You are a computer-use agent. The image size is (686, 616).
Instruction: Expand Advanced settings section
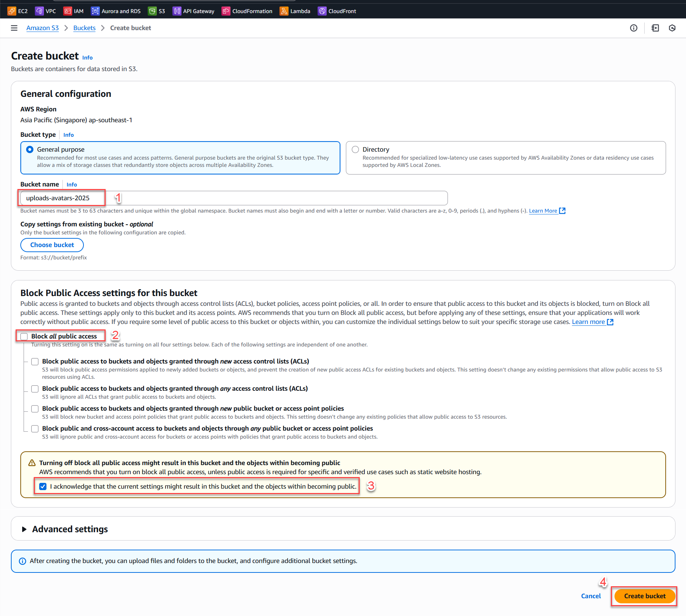click(x=24, y=529)
